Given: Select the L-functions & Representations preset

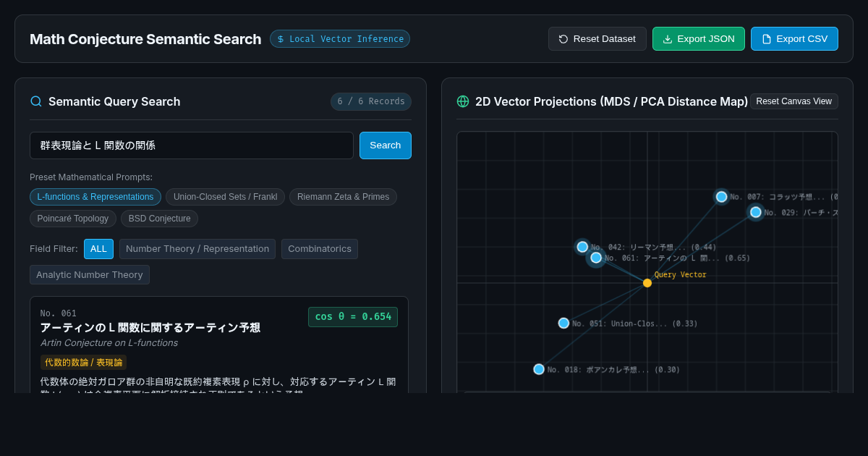Looking at the screenshot, I should click(x=95, y=197).
